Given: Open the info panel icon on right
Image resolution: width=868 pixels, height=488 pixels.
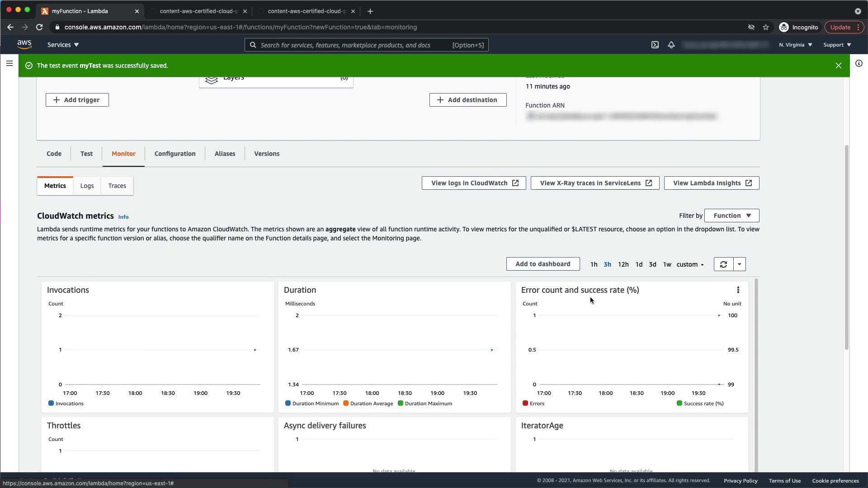Looking at the screenshot, I should click(859, 64).
